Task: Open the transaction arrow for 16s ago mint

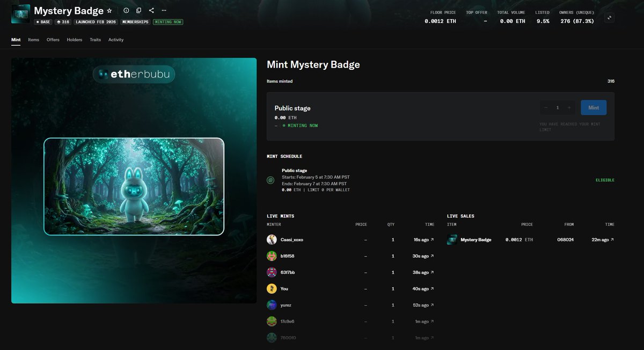Action: point(432,239)
